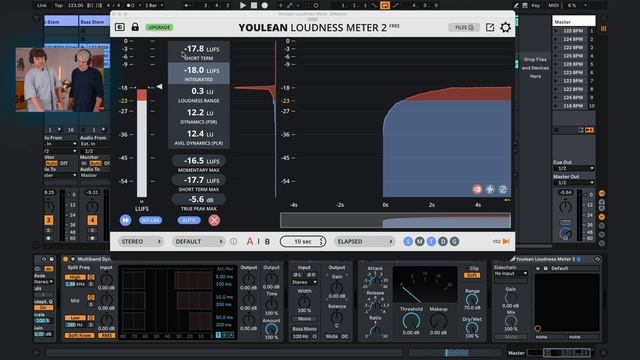Click track activator number 3
This screenshot has height=360, width=640.
[49, 220]
